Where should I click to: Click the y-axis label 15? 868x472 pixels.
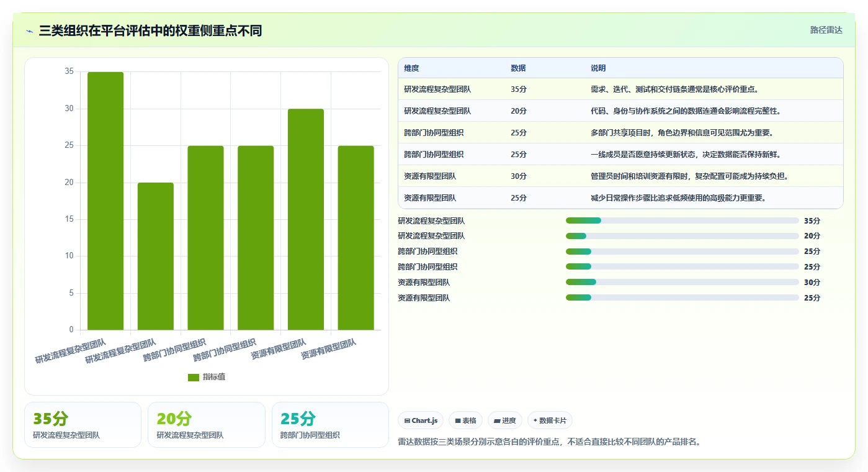(69, 219)
